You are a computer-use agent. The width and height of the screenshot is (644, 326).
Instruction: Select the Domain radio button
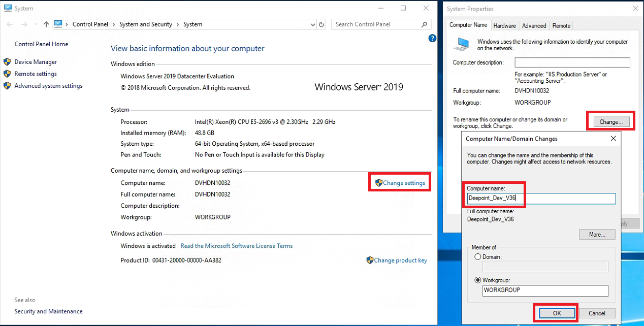[477, 257]
